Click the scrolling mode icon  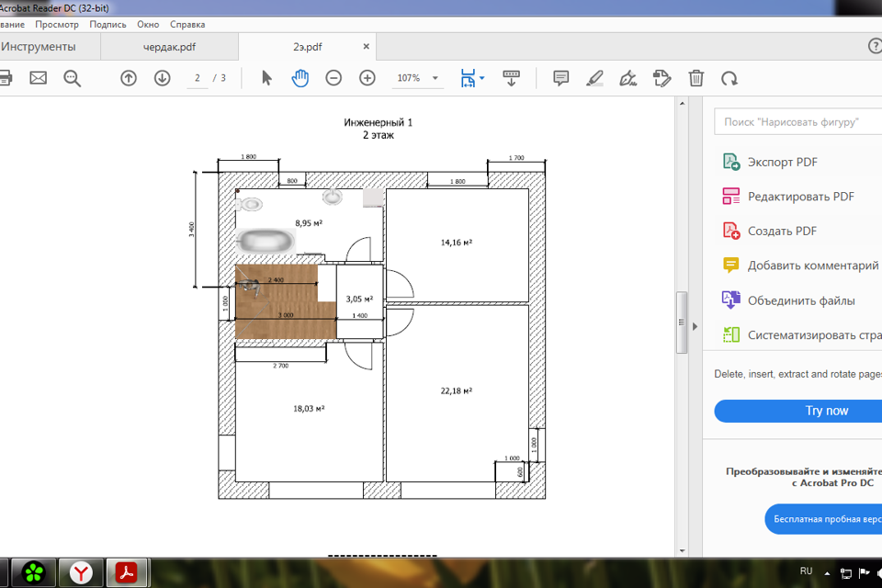point(512,78)
